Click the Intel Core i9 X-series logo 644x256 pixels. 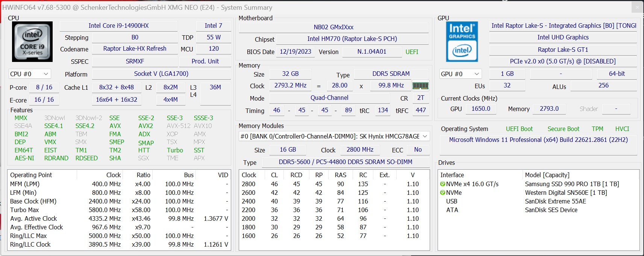coord(32,42)
